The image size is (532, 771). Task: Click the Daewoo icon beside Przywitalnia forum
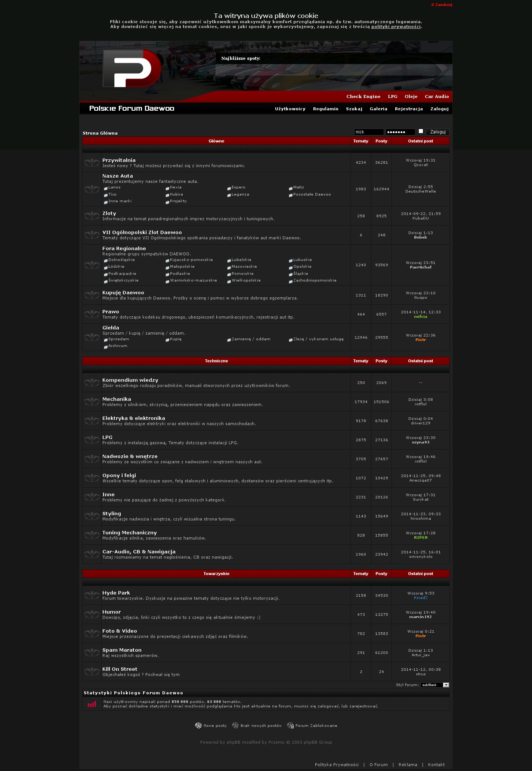tap(92, 163)
